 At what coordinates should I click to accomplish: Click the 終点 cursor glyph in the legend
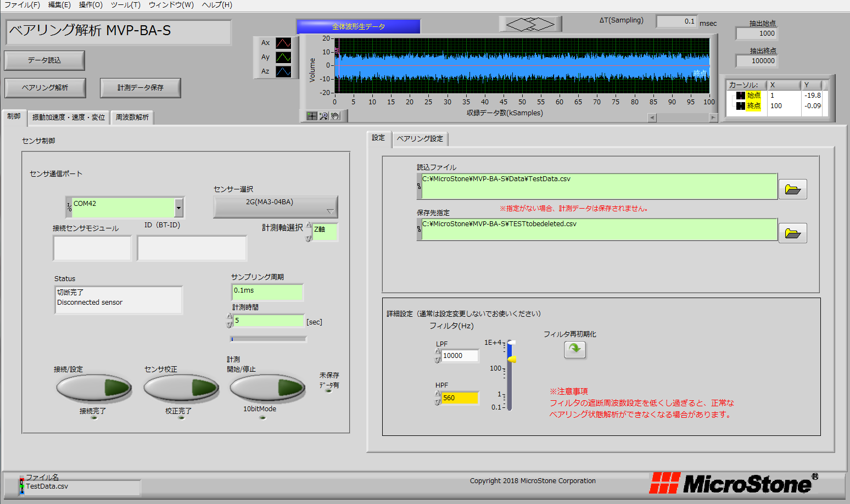coord(741,106)
